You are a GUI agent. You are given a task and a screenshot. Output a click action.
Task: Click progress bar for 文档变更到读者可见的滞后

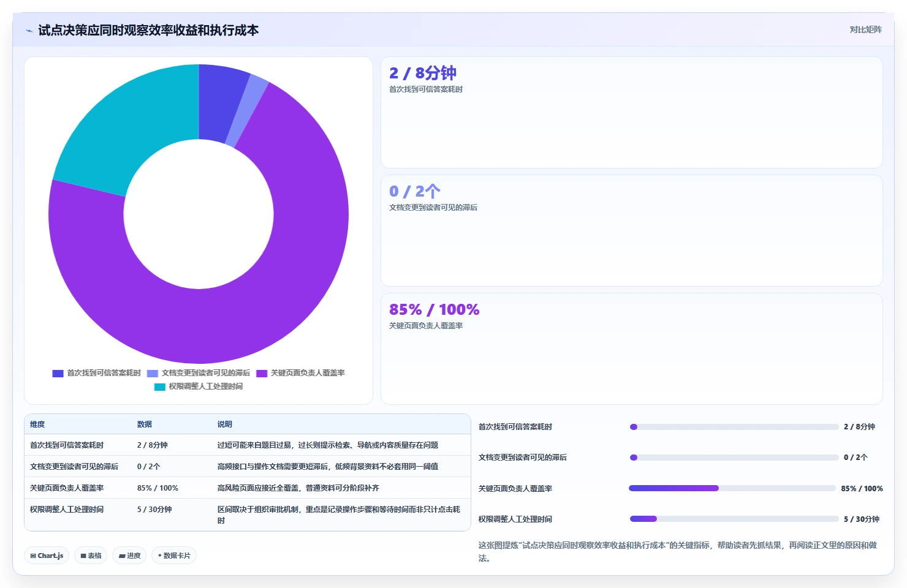pos(734,458)
